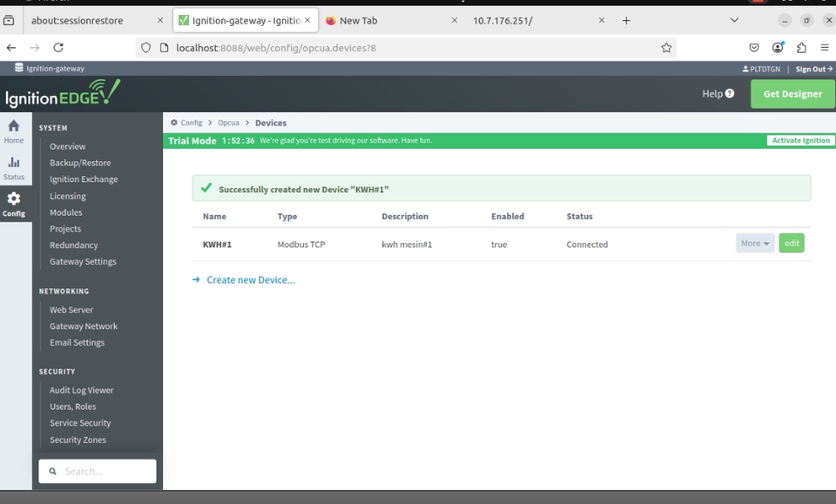Image resolution: width=836 pixels, height=504 pixels.
Task: Click the browser back arrow
Action: tap(11, 48)
